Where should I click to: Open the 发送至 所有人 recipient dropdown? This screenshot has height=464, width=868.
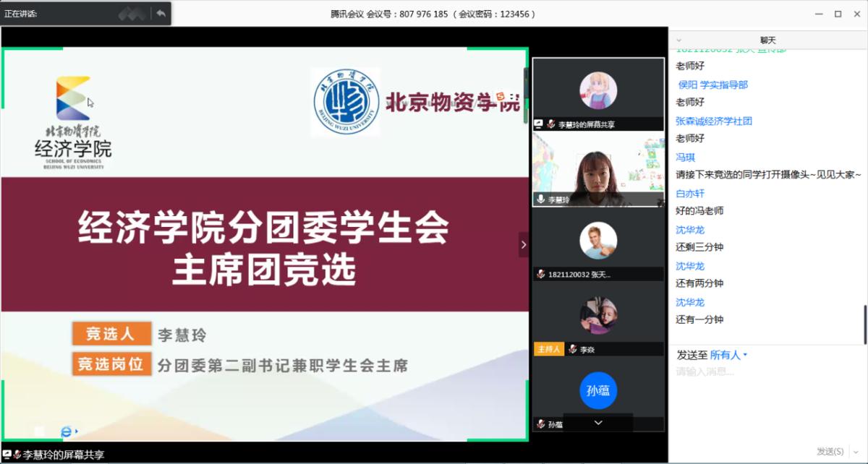(728, 355)
